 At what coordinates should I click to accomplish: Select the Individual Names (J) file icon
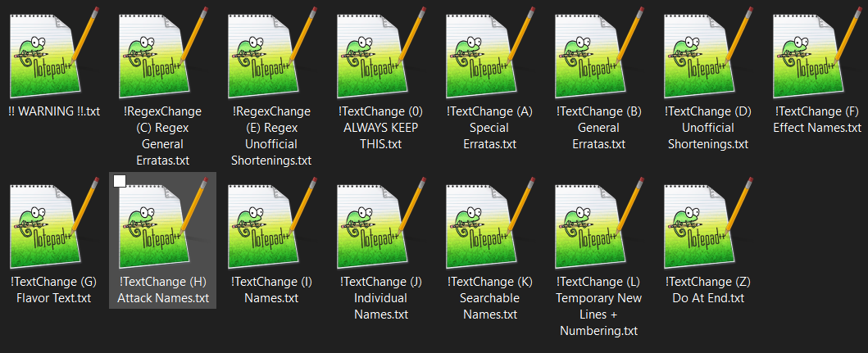381,223
